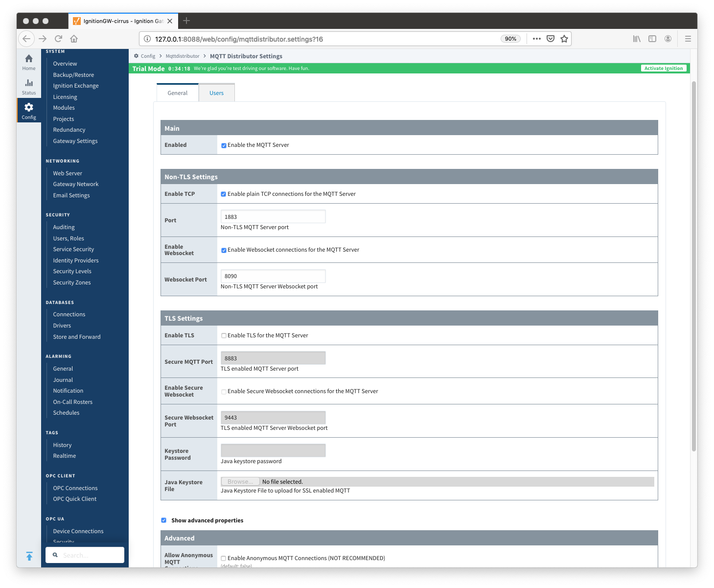
Task: Open the Config gear icon
Action: (x=29, y=107)
